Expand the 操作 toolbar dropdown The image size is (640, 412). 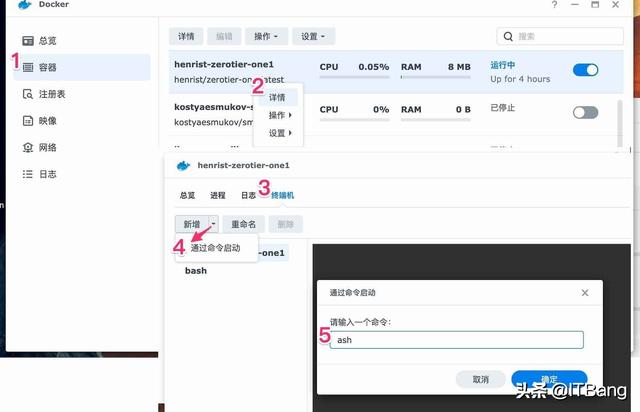click(x=267, y=36)
